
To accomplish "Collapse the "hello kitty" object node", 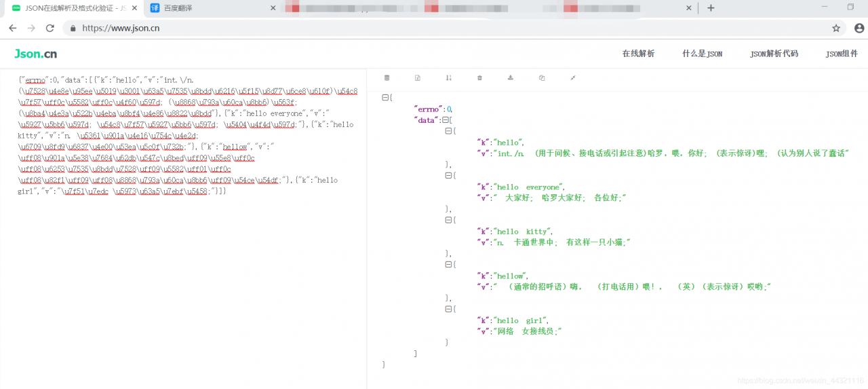I will point(448,220).
